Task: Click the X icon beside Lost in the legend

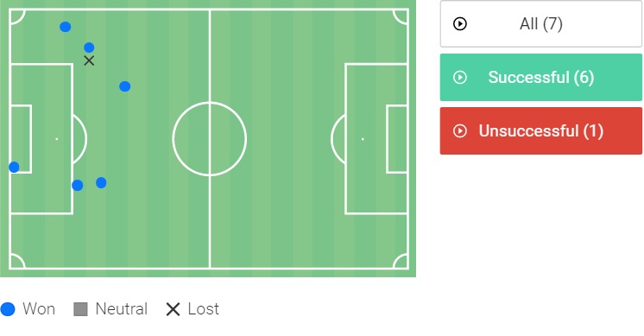Action: [x=173, y=309]
